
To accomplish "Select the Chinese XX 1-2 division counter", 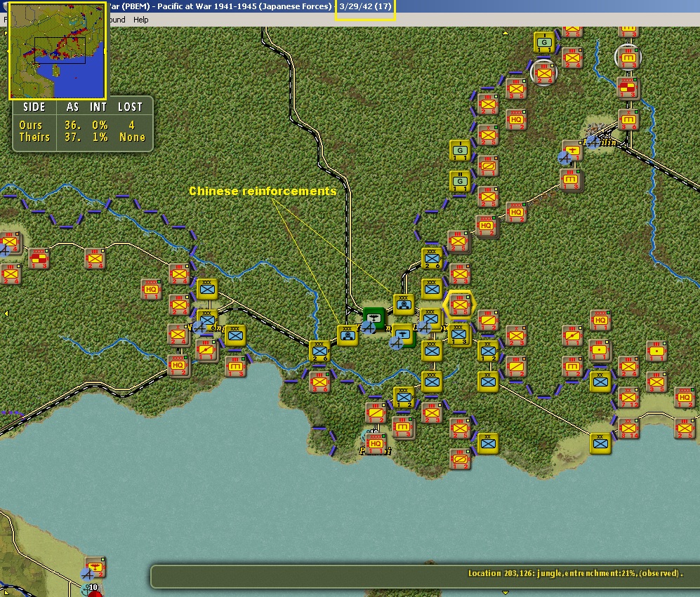I will (488, 351).
